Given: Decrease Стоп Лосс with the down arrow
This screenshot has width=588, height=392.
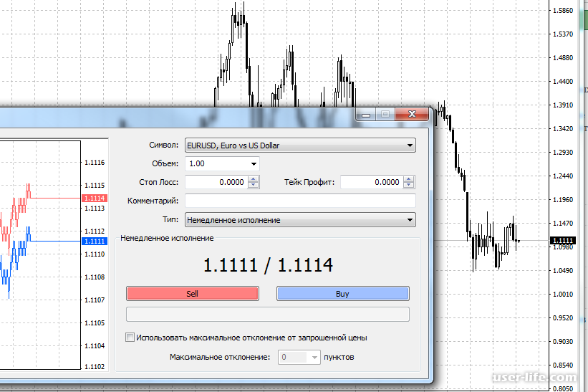Looking at the screenshot, I should tap(254, 186).
